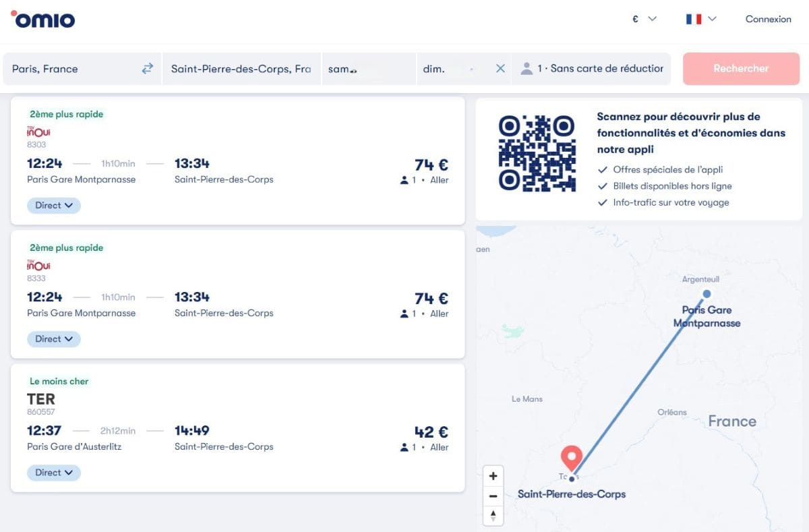
Task: Reset map bearing with the compass button
Action: (x=493, y=516)
